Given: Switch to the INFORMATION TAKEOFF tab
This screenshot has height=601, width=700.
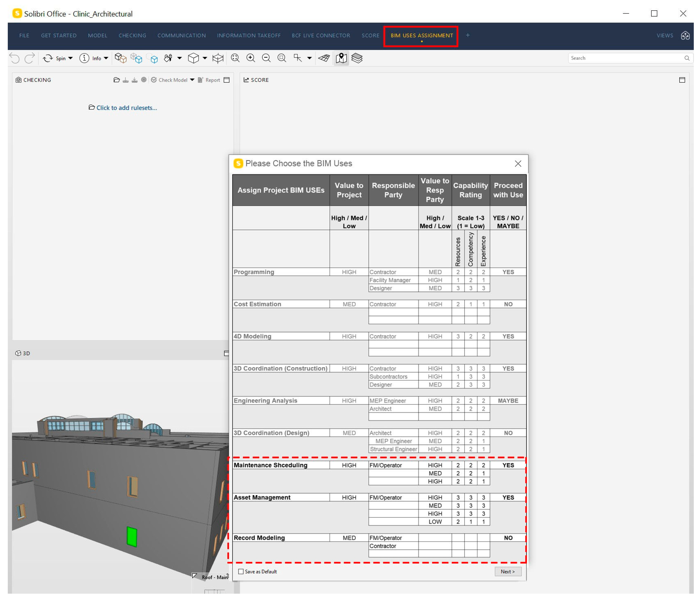Looking at the screenshot, I should pyautogui.click(x=249, y=36).
